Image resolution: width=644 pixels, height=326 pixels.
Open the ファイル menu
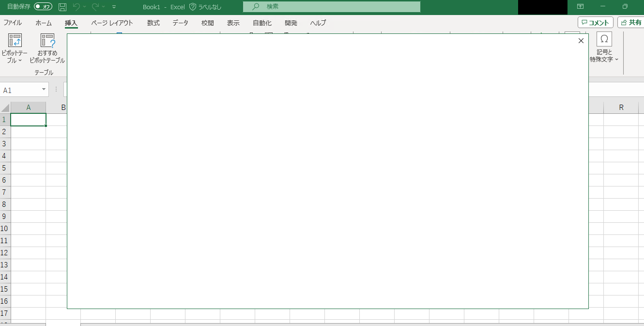coord(12,23)
